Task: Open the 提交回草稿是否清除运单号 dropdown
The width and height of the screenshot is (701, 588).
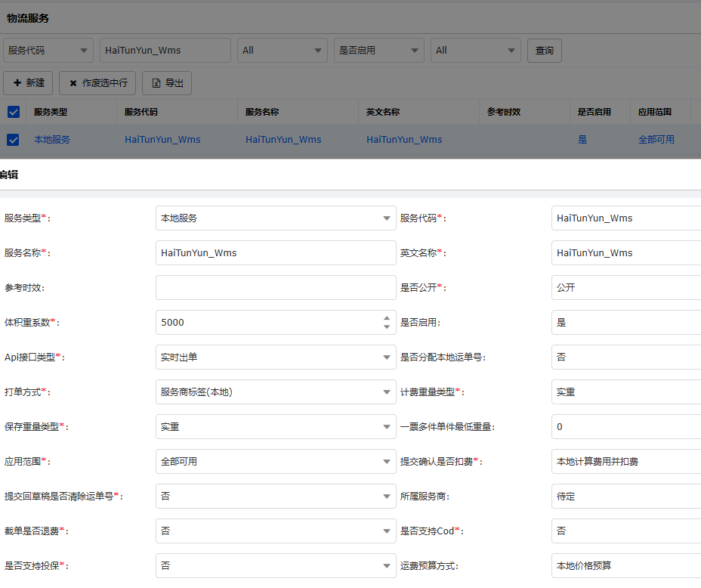Action: [x=276, y=497]
